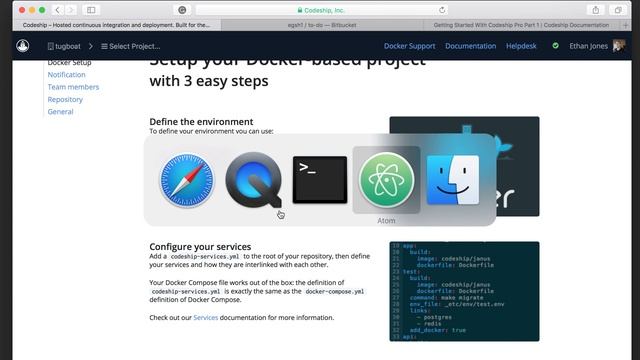Open Repository settings in sidebar

pyautogui.click(x=65, y=100)
